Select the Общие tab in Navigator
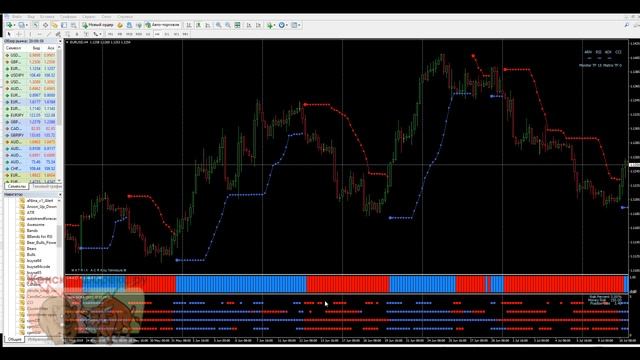This screenshot has width=640, height=360. (x=14, y=339)
